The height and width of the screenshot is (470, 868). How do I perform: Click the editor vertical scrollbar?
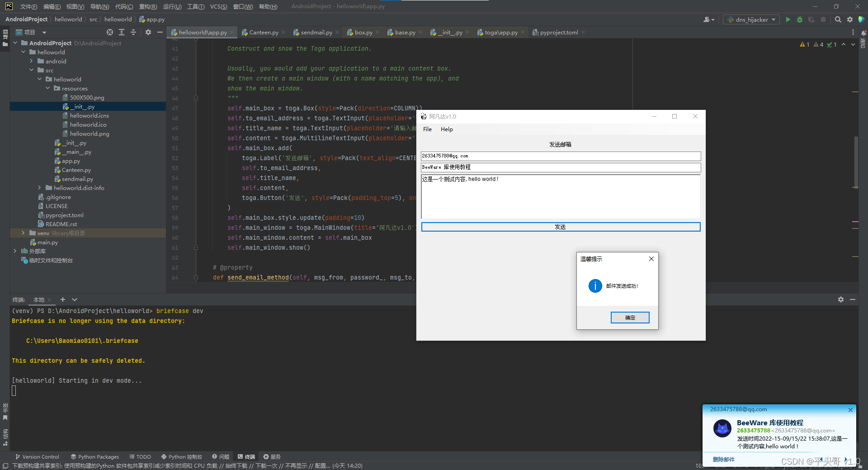855,161
